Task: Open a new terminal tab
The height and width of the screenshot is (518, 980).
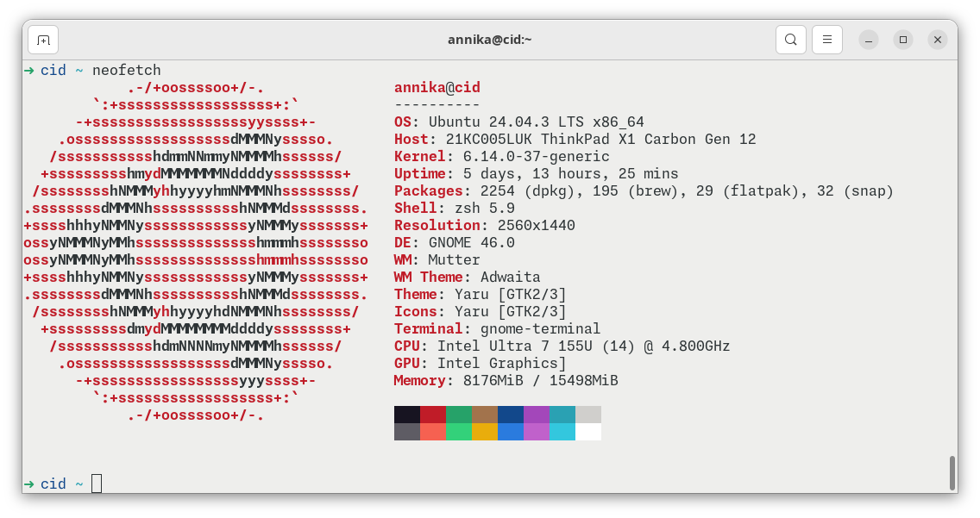Action: 43,41
